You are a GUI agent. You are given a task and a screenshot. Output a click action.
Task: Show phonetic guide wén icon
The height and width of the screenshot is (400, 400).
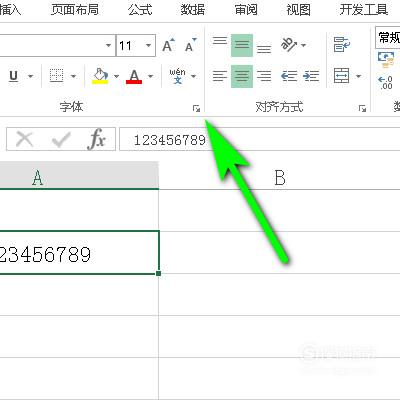click(177, 76)
